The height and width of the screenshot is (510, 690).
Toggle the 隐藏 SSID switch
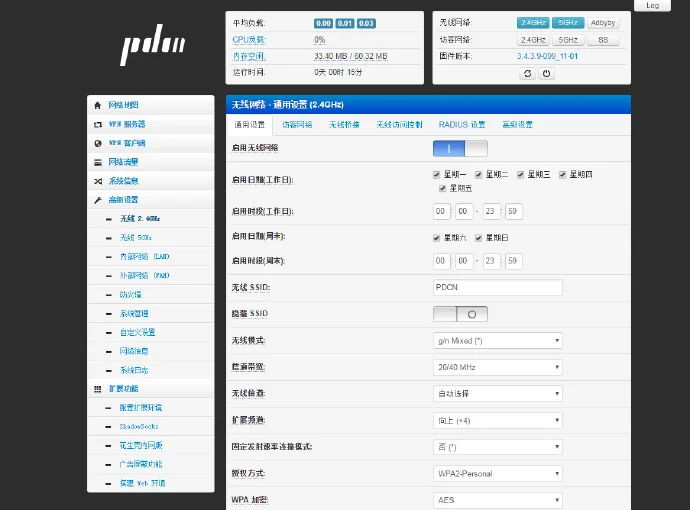[x=460, y=314]
